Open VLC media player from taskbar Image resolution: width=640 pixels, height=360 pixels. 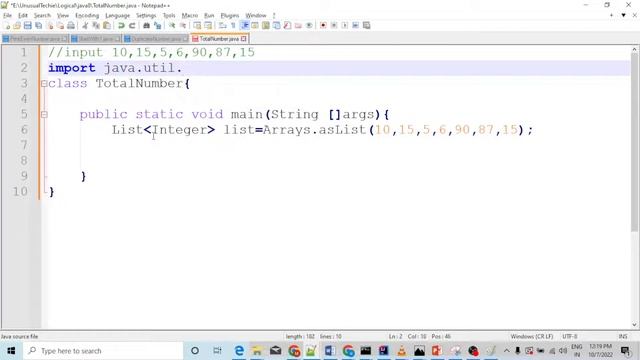[401, 351]
